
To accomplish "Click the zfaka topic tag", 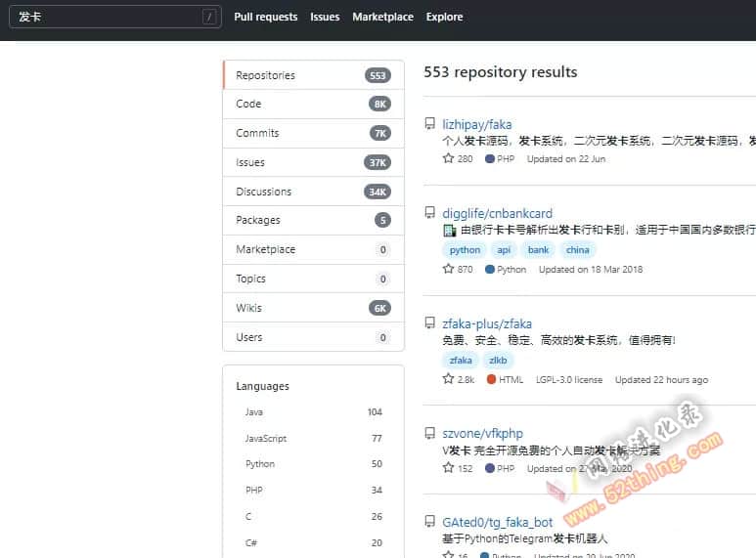I will click(461, 361).
